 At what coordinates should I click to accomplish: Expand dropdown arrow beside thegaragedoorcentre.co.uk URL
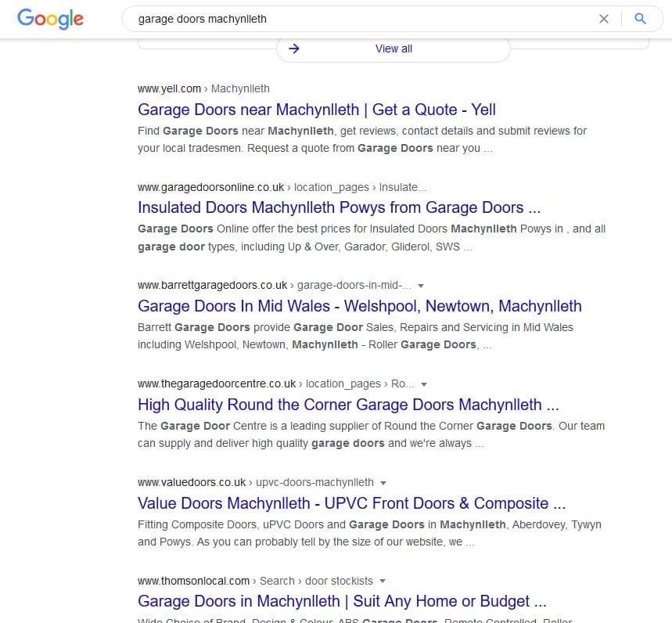click(x=424, y=384)
